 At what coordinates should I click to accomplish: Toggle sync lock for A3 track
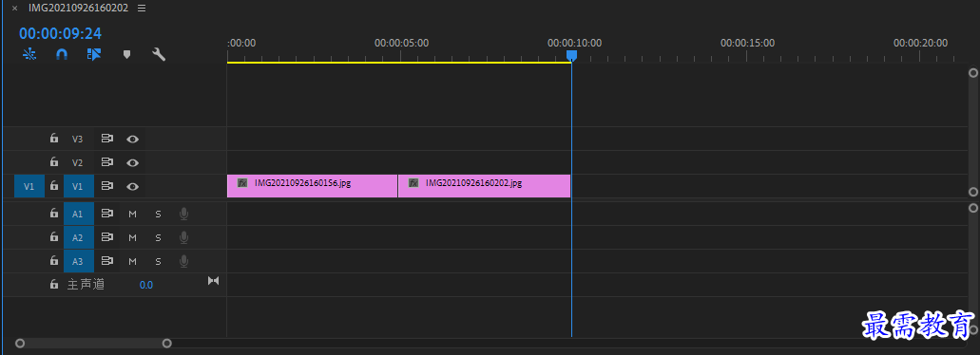tap(106, 261)
